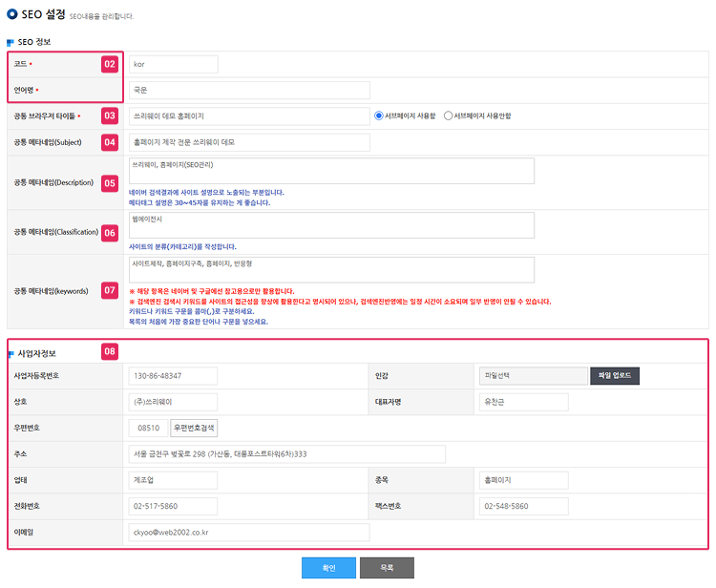The image size is (716, 588).
Task: Click the 확인 confirm button
Action: pyautogui.click(x=328, y=568)
